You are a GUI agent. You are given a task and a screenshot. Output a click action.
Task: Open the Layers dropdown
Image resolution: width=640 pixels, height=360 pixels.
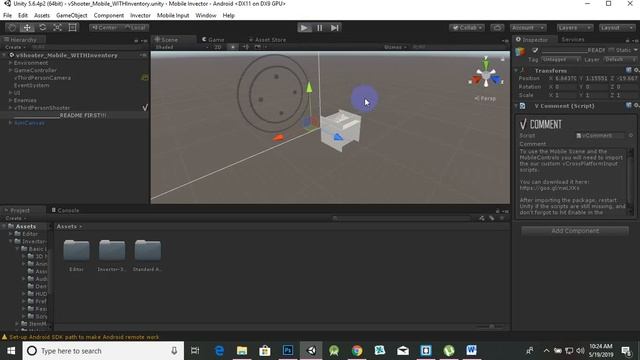575,28
